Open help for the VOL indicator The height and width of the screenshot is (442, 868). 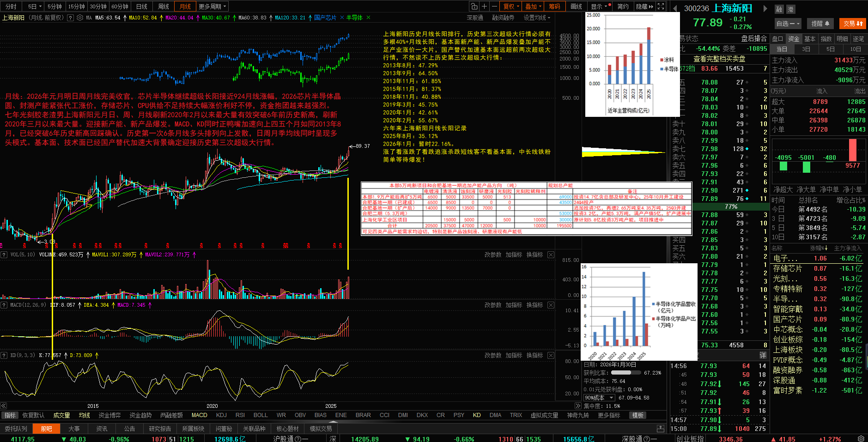point(4,254)
